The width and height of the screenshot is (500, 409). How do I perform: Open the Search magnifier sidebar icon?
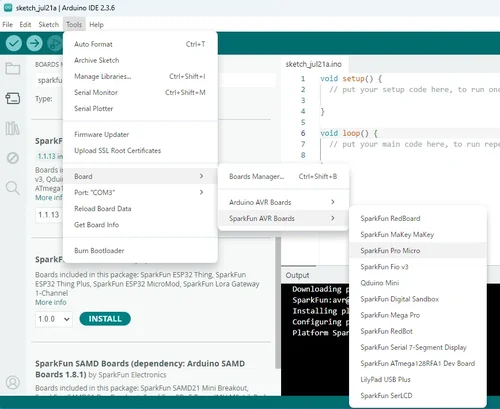tap(13, 188)
